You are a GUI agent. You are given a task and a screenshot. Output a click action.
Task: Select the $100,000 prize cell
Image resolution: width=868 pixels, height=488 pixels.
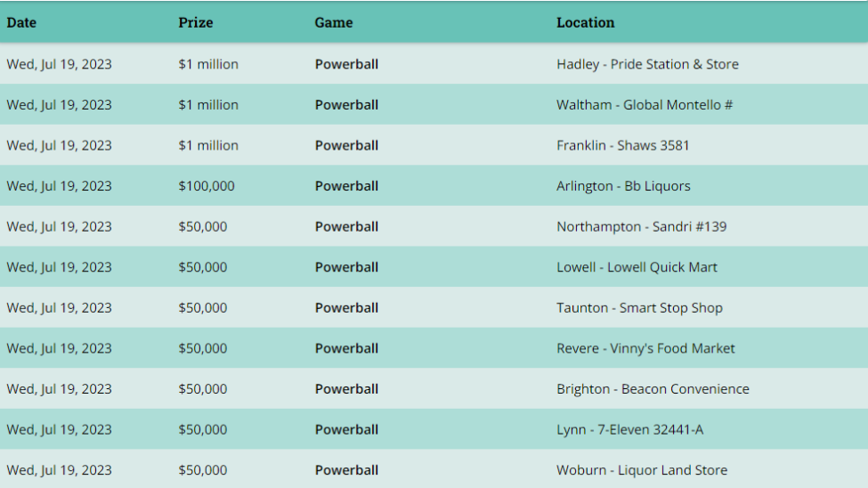(207, 186)
